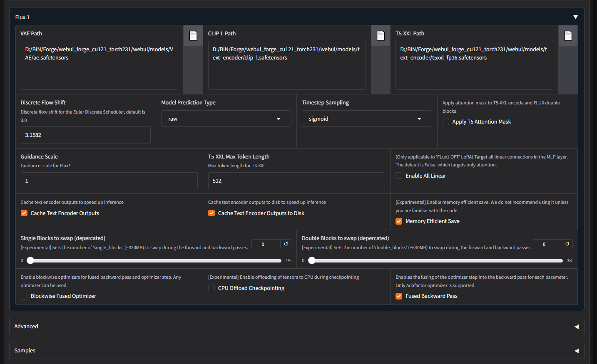Expand the Advanced section

click(x=577, y=327)
